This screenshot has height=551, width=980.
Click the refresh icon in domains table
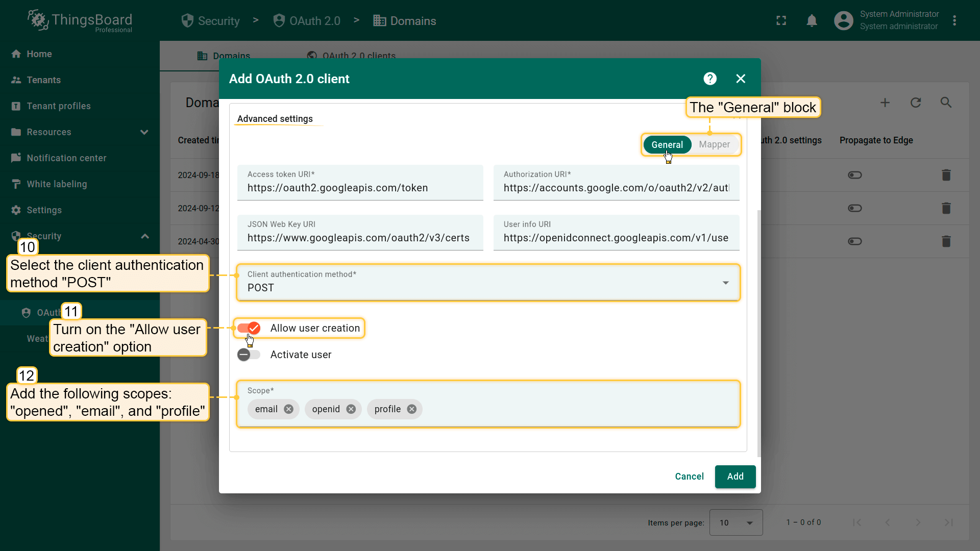click(916, 103)
